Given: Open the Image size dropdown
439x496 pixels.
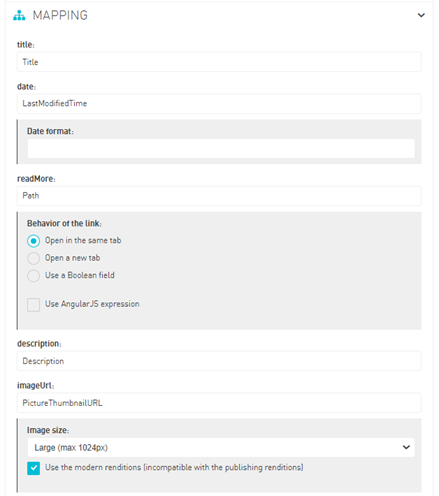Looking at the screenshot, I should (221, 447).
